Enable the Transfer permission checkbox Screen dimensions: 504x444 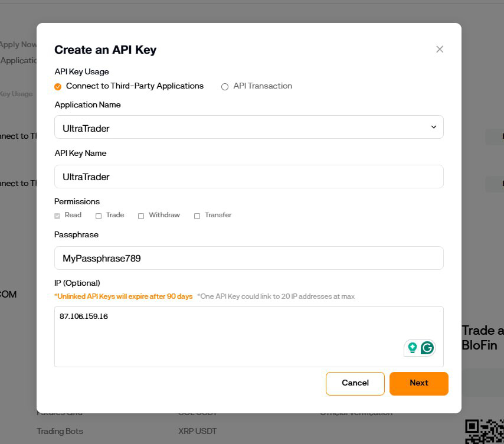click(x=197, y=216)
